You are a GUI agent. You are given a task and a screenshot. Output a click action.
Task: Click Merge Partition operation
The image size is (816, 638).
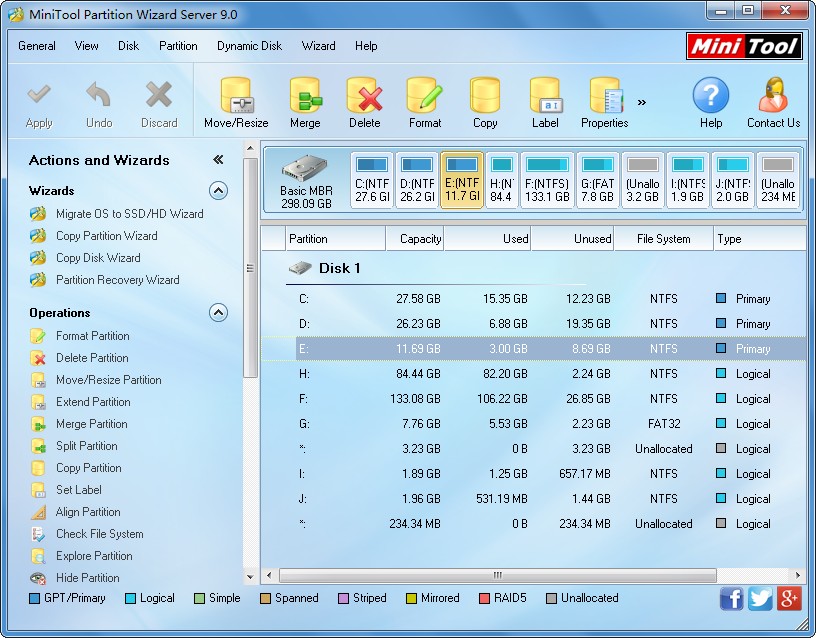click(92, 424)
